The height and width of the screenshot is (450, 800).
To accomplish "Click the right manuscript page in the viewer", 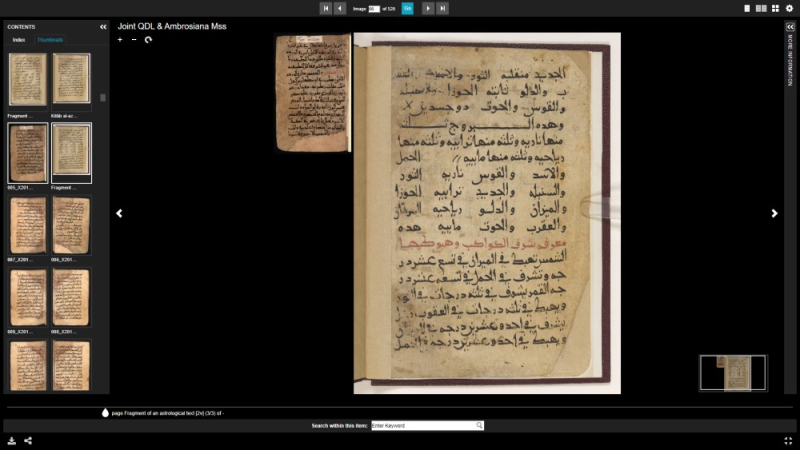I will pos(487,213).
